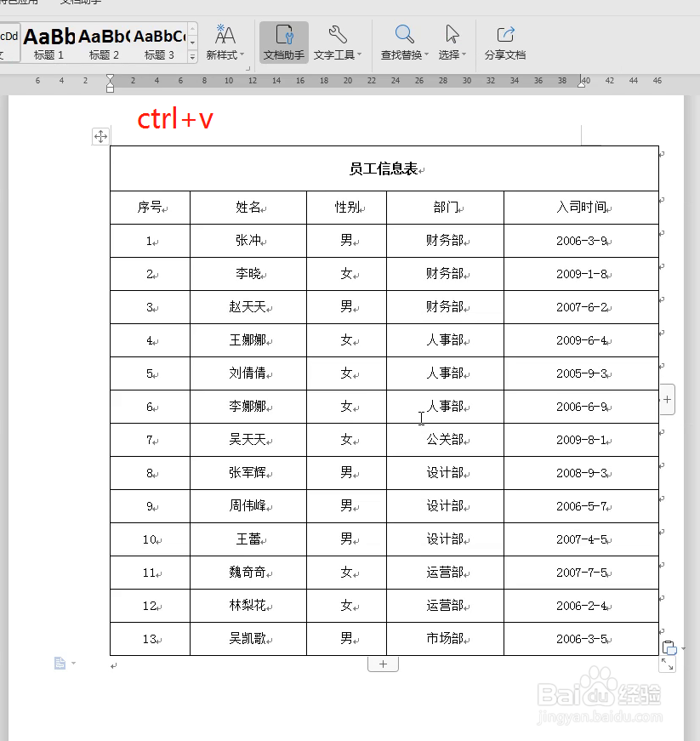The image size is (700, 741).
Task: Click the bottom page plus button
Action: click(383, 664)
